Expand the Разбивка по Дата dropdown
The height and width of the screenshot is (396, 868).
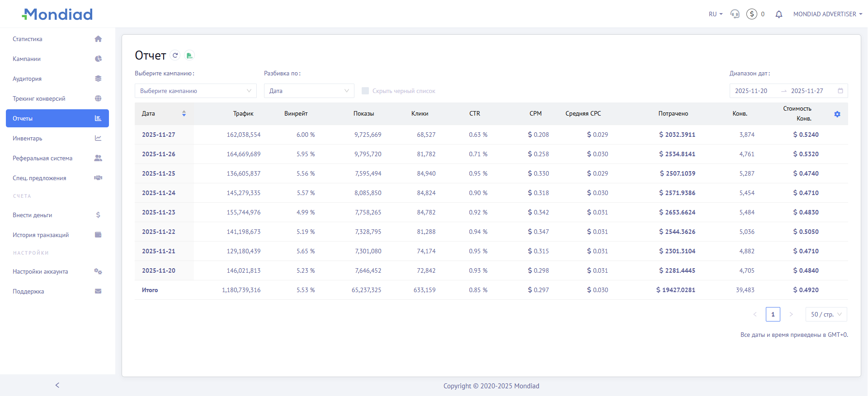pos(309,91)
